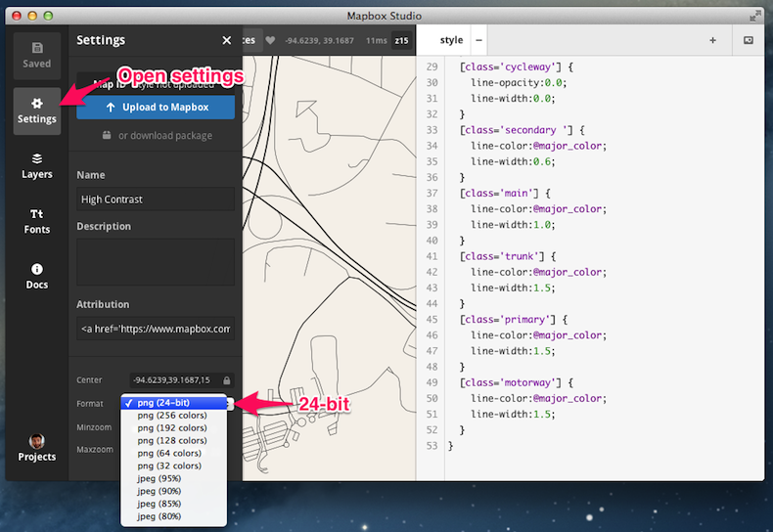
Task: Select the 'jpeg (95%)' format option
Action: click(x=173, y=479)
